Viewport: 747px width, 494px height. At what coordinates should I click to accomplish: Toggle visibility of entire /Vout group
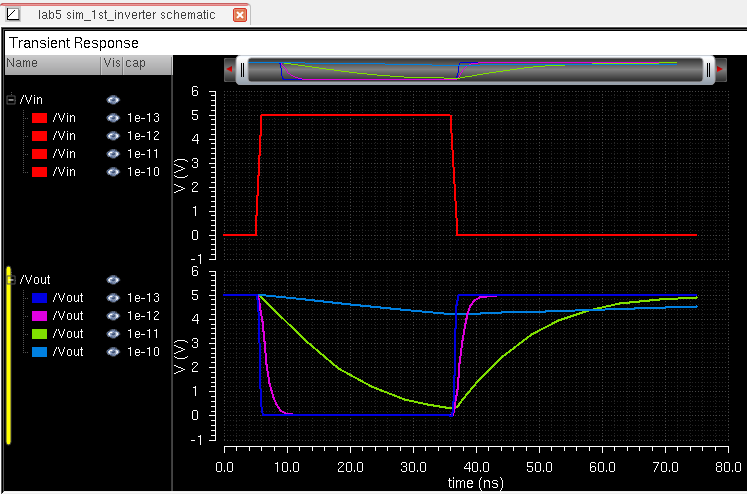(113, 280)
